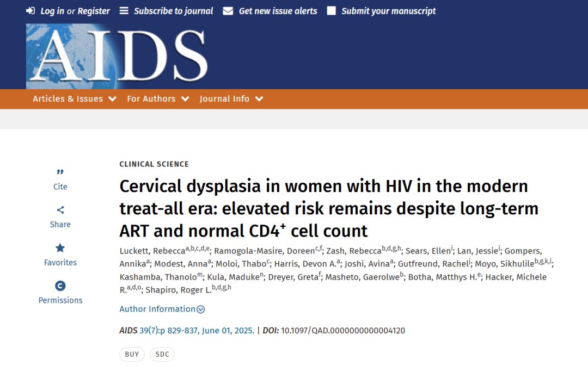
Task: Click the Cite quotation mark icon
Action: tap(60, 172)
